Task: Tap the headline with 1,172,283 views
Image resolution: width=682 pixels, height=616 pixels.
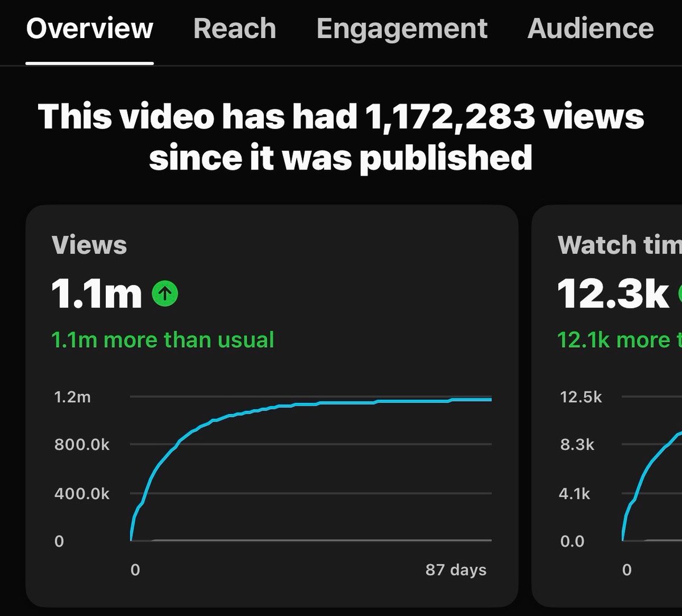Action: tap(341, 137)
